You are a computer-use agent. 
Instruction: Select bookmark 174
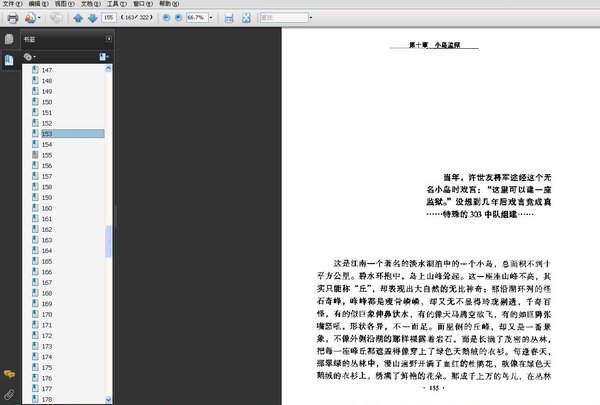click(x=47, y=357)
